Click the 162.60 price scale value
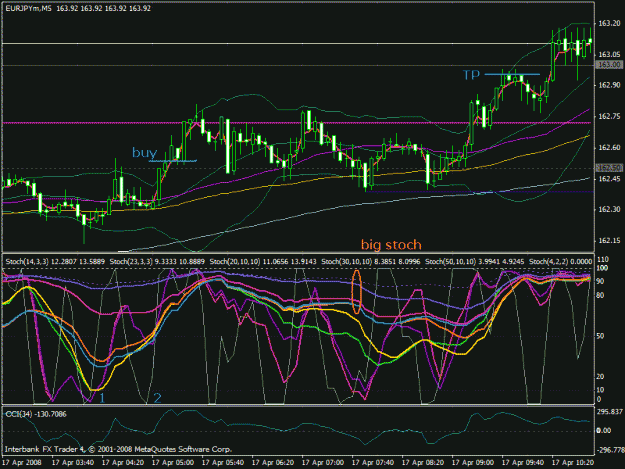 609,147
